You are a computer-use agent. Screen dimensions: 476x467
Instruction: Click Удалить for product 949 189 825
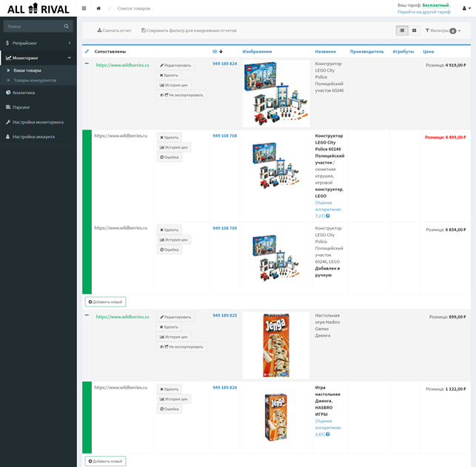[x=169, y=327]
